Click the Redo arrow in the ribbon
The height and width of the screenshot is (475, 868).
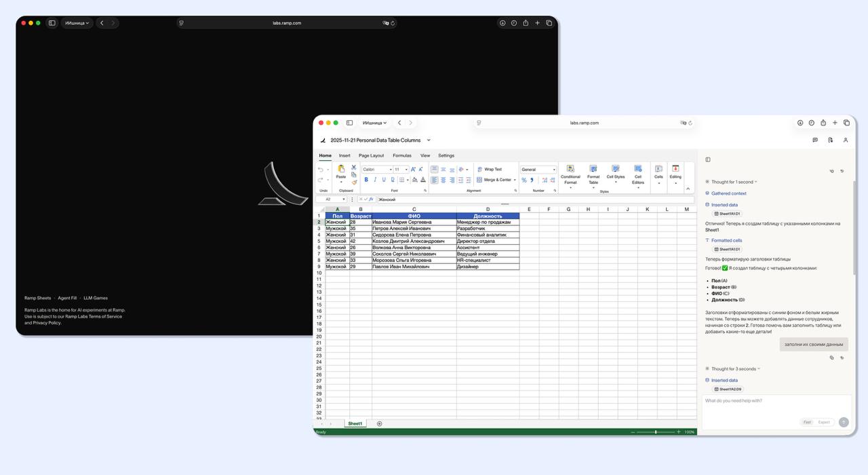coord(321,180)
